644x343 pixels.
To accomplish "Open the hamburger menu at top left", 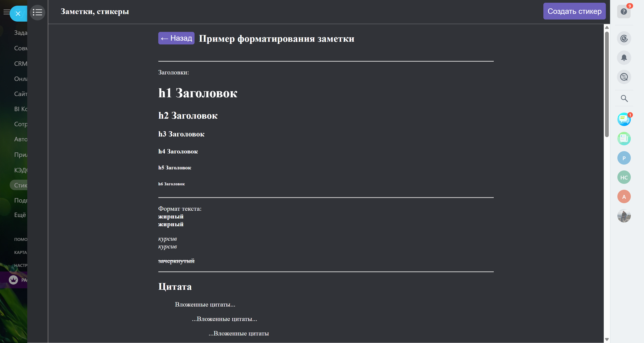I will [6, 12].
